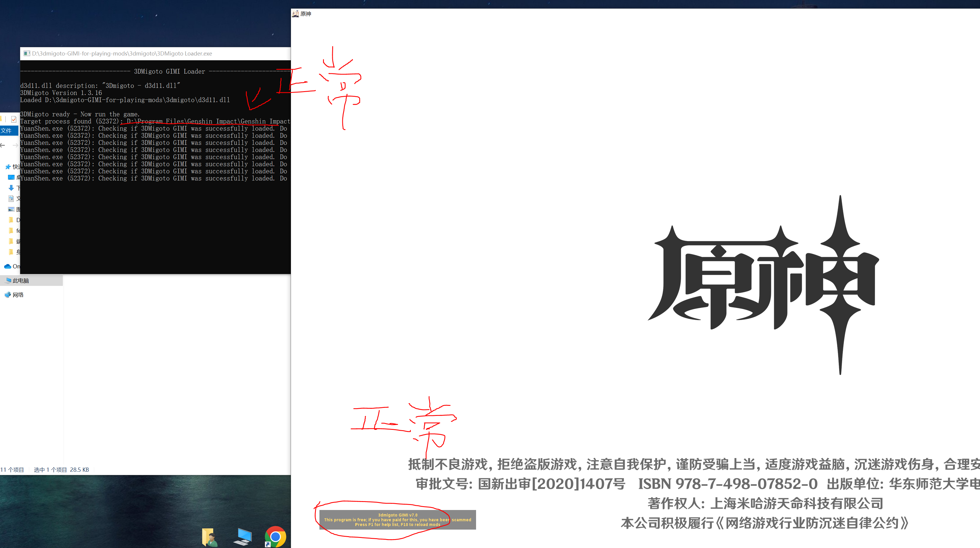
Task: Click the Genshin Impact window icon beside 原神
Action: click(295, 14)
